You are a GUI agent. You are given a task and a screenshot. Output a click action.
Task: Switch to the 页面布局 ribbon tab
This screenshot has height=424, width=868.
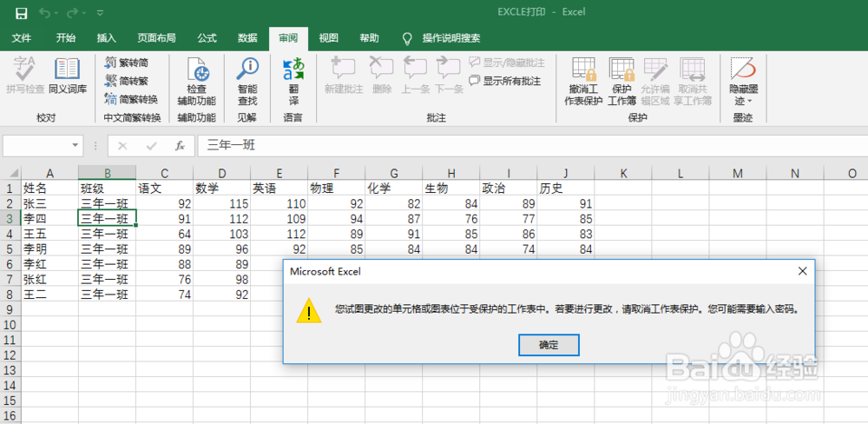(156, 38)
